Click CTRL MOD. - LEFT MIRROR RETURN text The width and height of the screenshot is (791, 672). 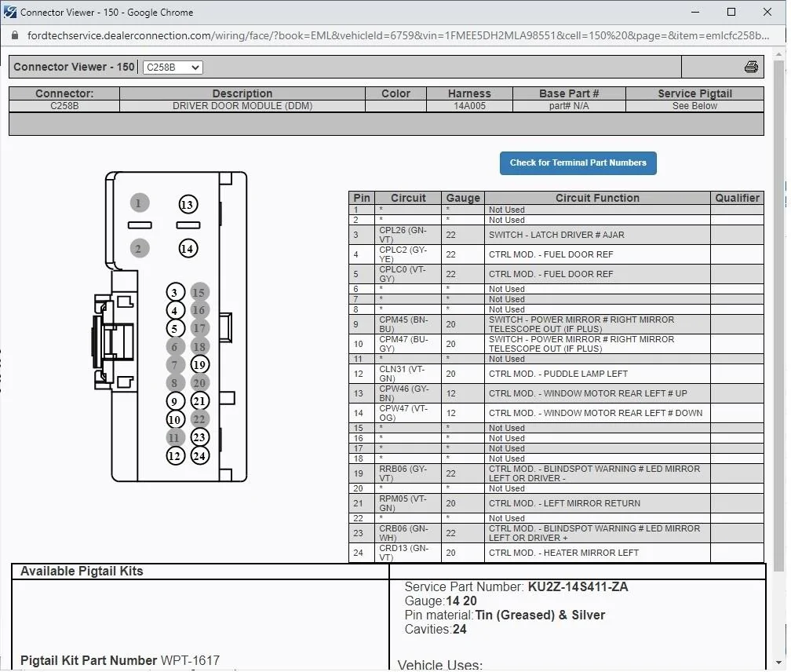[564, 503]
